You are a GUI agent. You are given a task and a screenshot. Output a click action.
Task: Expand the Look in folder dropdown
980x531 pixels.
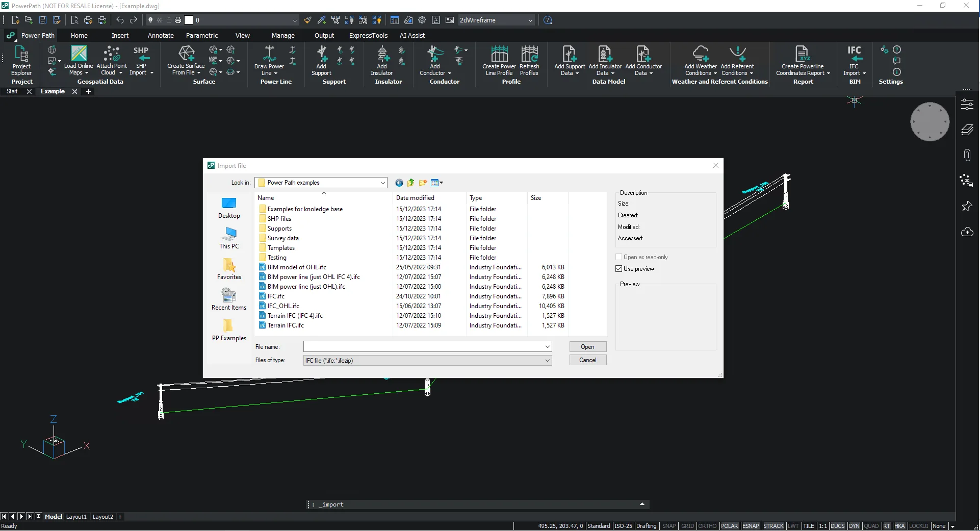click(382, 183)
